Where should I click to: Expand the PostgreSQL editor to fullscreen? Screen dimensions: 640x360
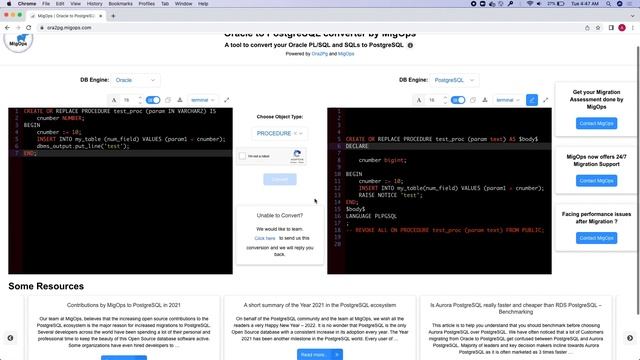[x=546, y=100]
